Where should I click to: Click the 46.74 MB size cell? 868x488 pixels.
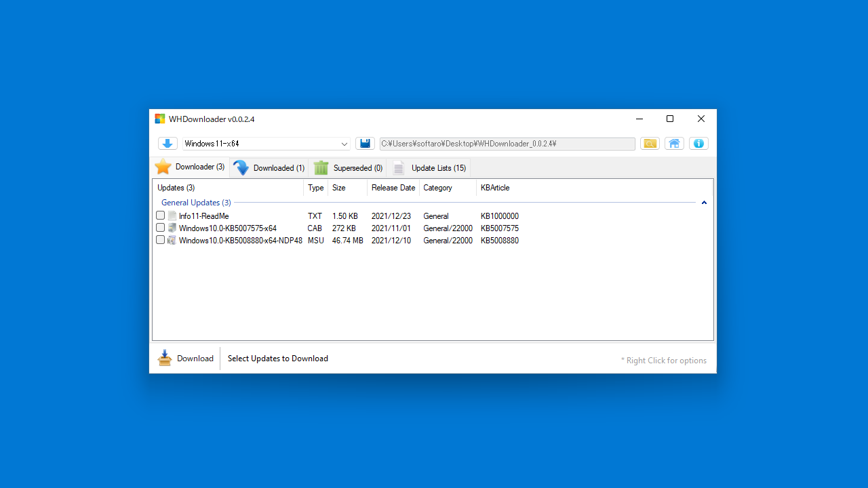tap(348, 241)
